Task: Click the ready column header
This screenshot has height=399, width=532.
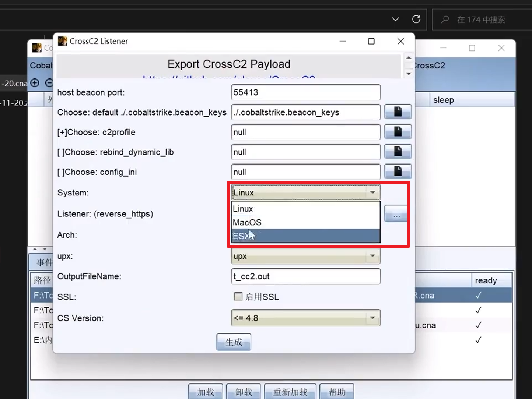Action: click(491, 280)
